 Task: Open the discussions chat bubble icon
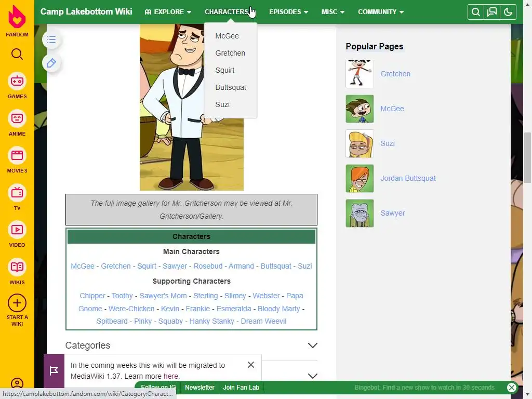tap(491, 12)
